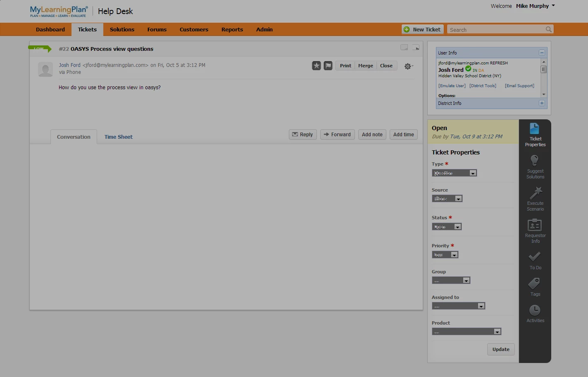Click the due date text 'Due by Tue, Oct 9'
The height and width of the screenshot is (377, 588).
467,136
